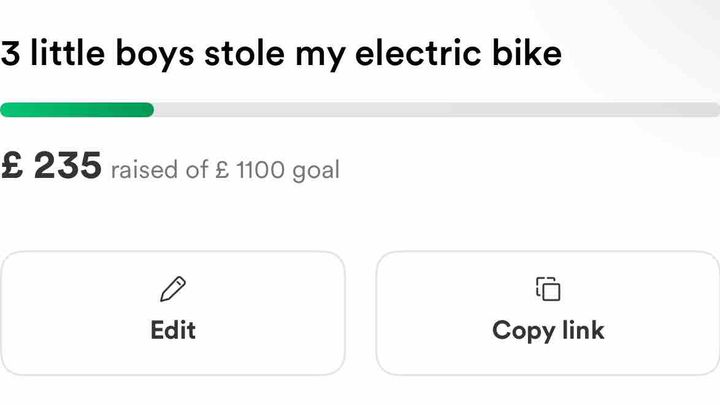Viewport: 720px width, 405px height.
Task: Click the copy icon above Copy link
Action: [548, 289]
